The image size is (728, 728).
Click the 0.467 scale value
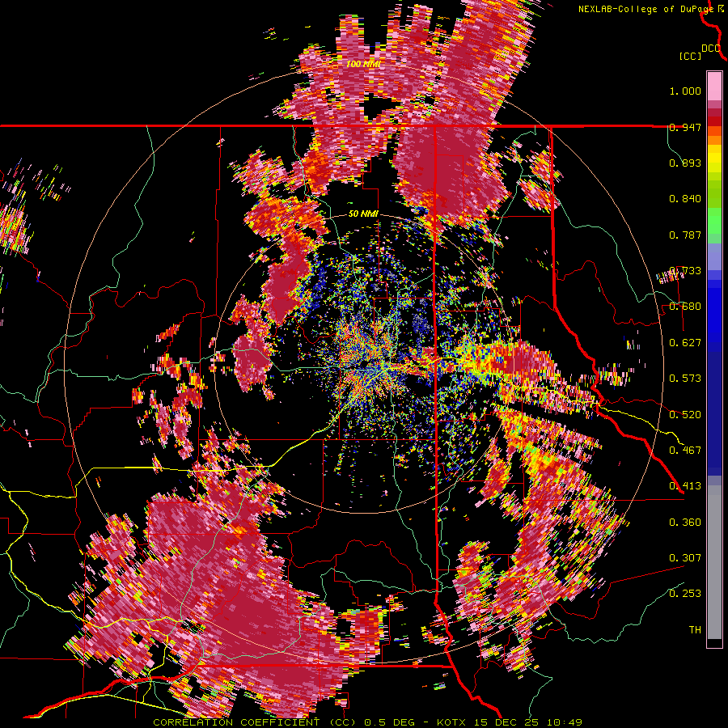(685, 450)
